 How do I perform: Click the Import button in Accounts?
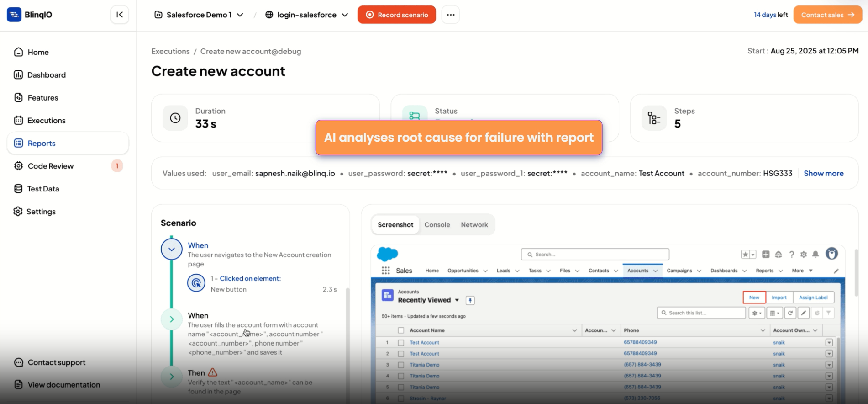(779, 298)
